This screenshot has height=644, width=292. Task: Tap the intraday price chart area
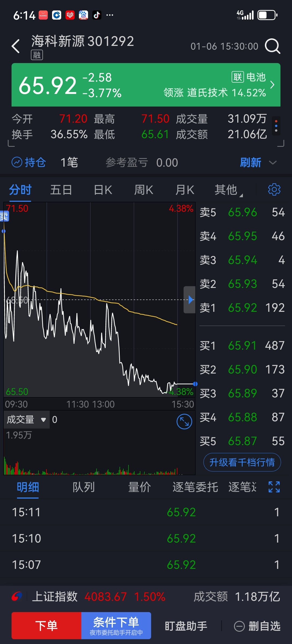(x=99, y=299)
